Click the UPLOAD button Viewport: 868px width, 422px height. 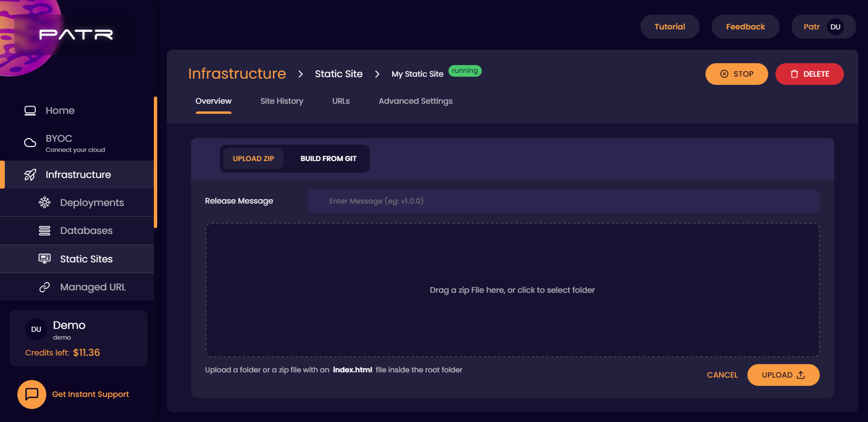click(x=784, y=375)
